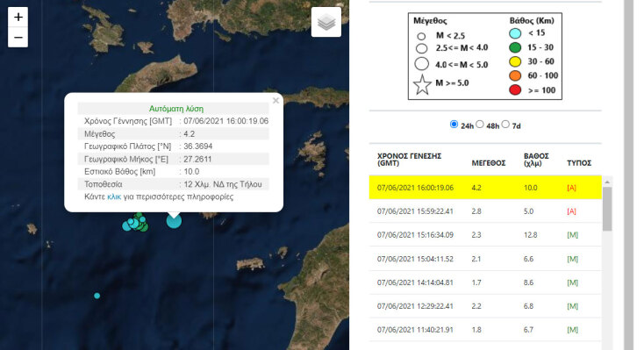
Task: Select the event row 07/06/2021 14:14:04.81
Action: (x=485, y=282)
